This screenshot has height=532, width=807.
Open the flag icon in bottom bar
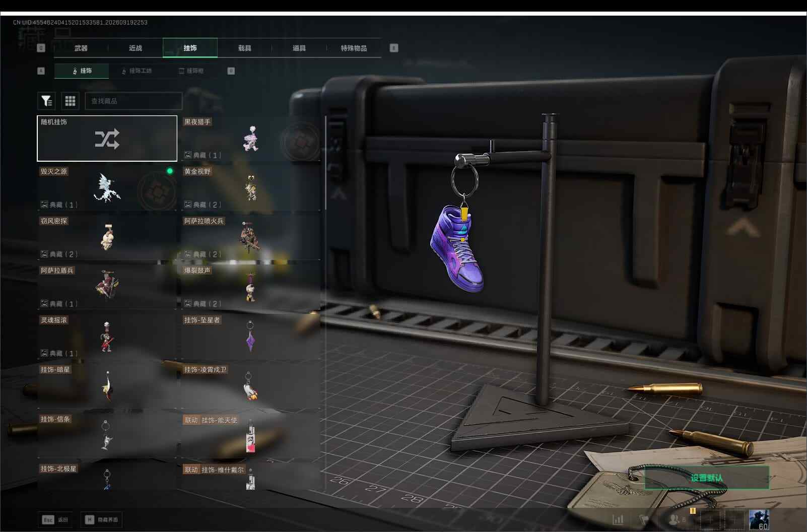click(x=644, y=519)
